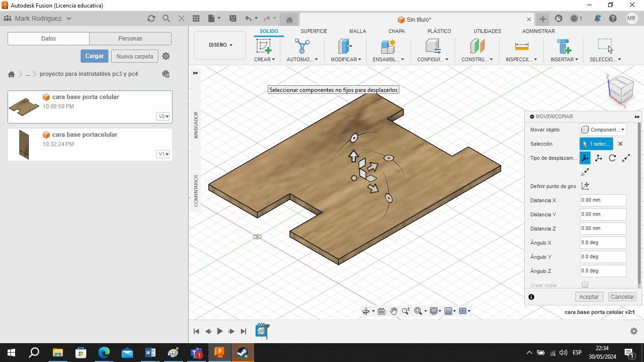Screen dimensions: 644x362
Task: Open the Mover objeto dropdown
Action: click(603, 130)
